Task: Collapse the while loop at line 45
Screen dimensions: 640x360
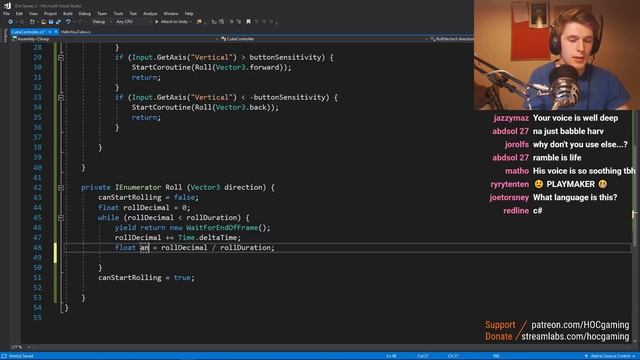Action: click(x=61, y=218)
